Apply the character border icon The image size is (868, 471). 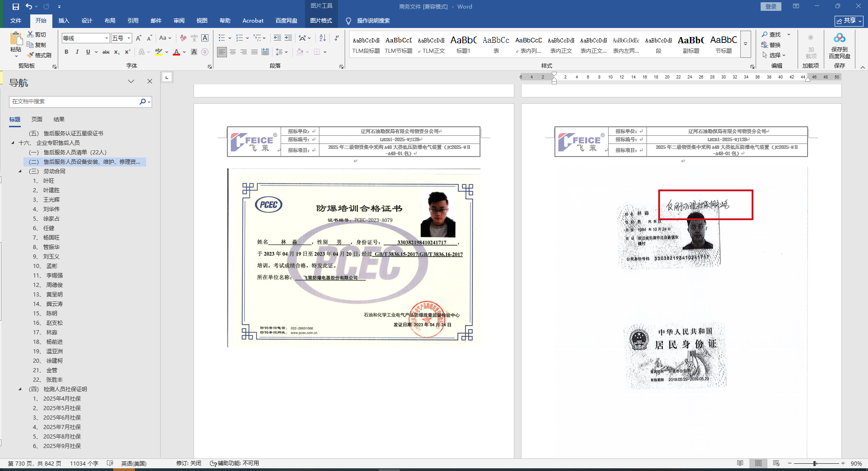click(205, 38)
